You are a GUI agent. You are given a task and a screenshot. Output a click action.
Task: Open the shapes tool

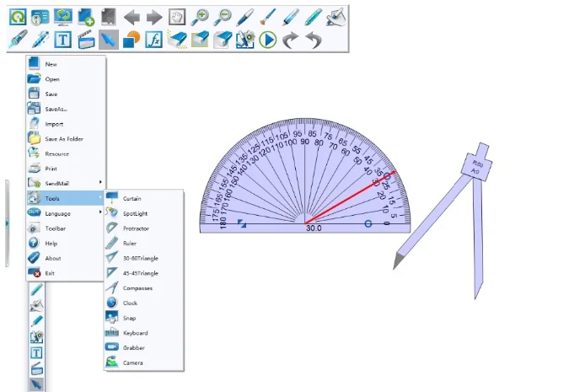(132, 39)
